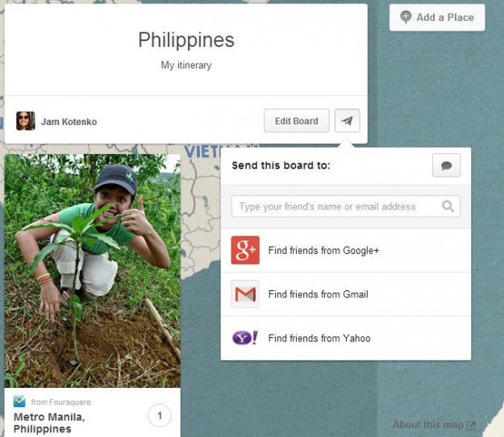
Task: Open the Metro Manila, Philippines pin title
Action: 49,422
